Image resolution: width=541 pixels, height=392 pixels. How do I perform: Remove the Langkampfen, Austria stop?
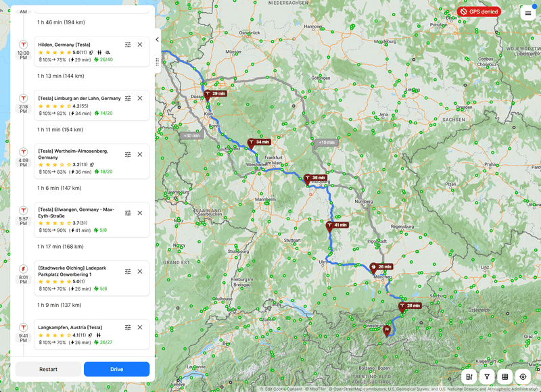[140, 327]
